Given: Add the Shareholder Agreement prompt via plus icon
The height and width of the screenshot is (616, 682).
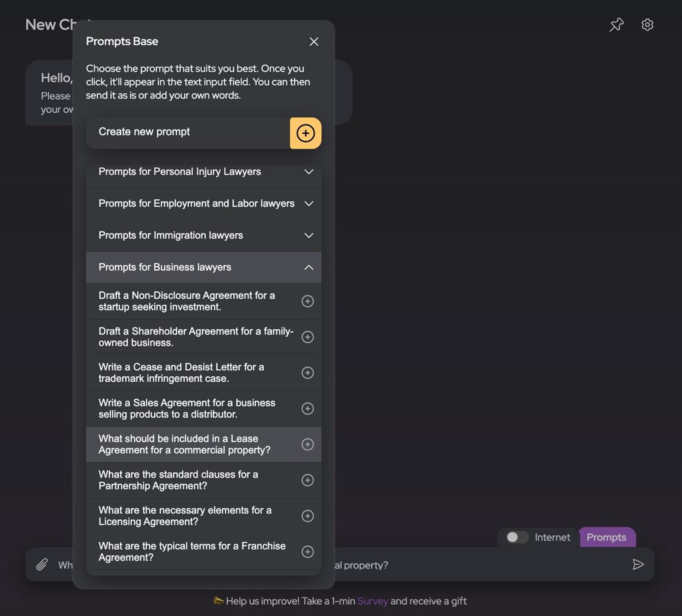Looking at the screenshot, I should pos(308,337).
